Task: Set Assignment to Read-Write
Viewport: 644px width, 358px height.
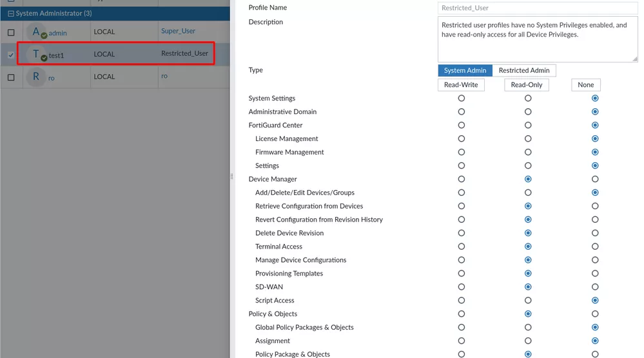Action: [x=461, y=341]
